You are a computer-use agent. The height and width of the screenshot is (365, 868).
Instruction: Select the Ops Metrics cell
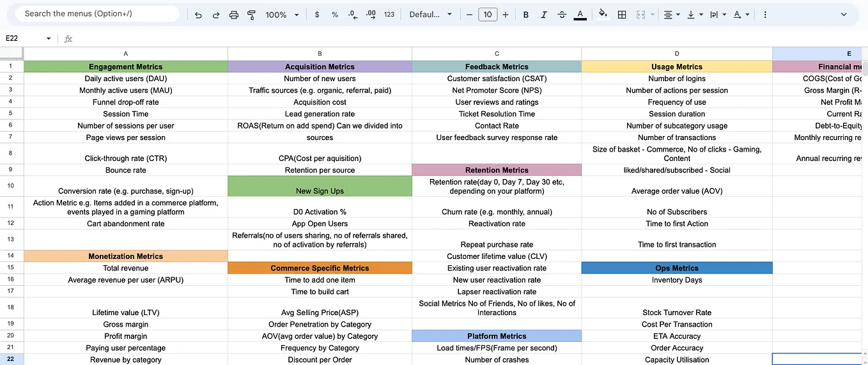point(677,268)
